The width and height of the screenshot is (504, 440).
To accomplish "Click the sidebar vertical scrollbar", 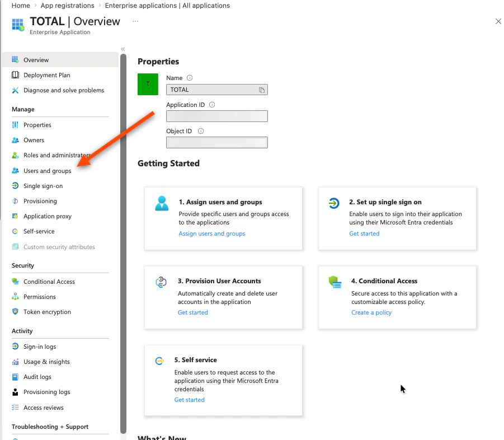I will pos(124,244).
